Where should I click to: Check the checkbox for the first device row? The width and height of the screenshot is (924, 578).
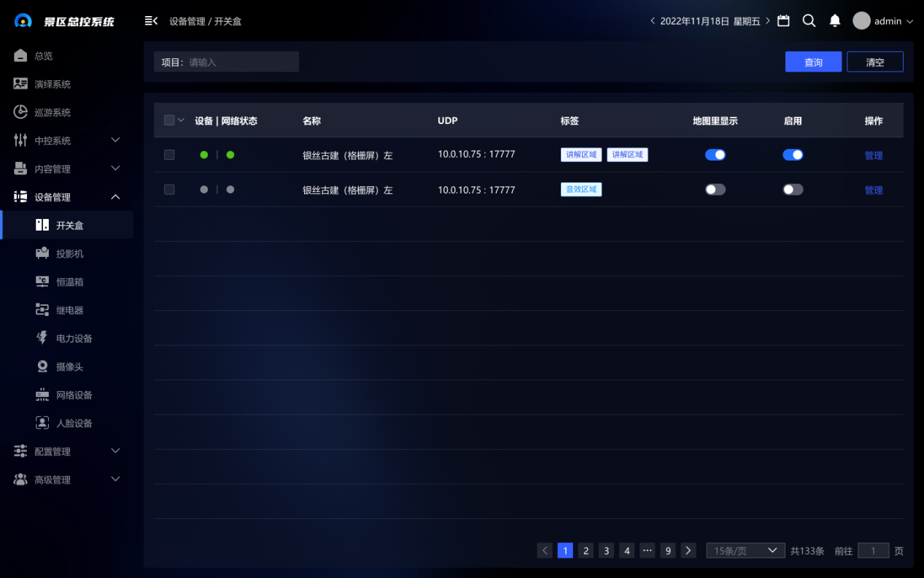coord(169,155)
